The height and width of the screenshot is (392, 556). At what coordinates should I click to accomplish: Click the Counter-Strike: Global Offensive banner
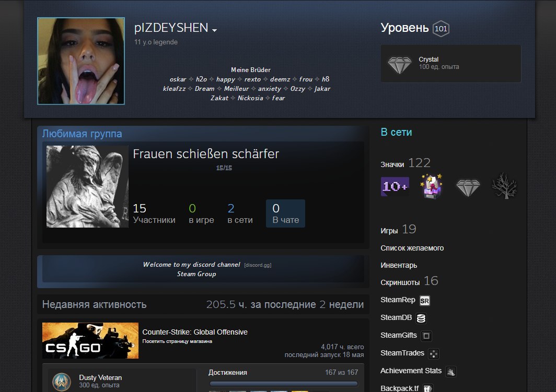tap(90, 340)
